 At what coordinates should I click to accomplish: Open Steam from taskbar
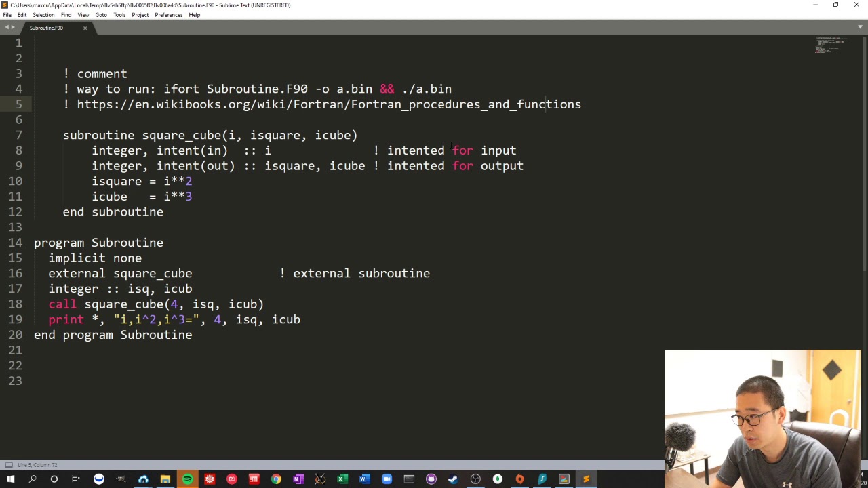pos(453,479)
